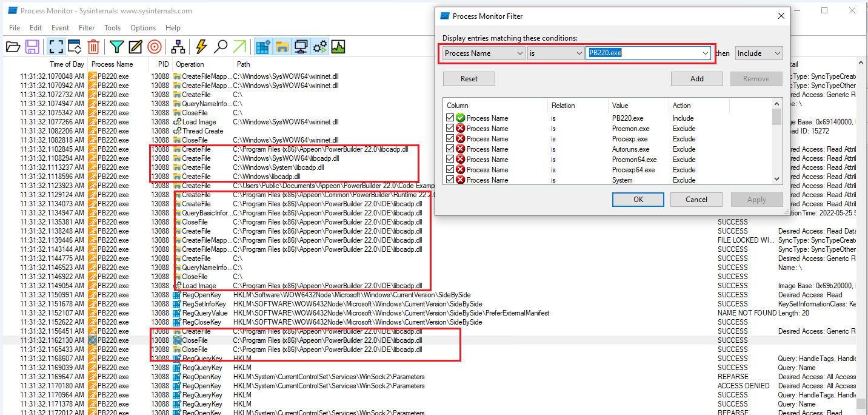
Task: Click the Time of Day column header
Action: coord(67,64)
